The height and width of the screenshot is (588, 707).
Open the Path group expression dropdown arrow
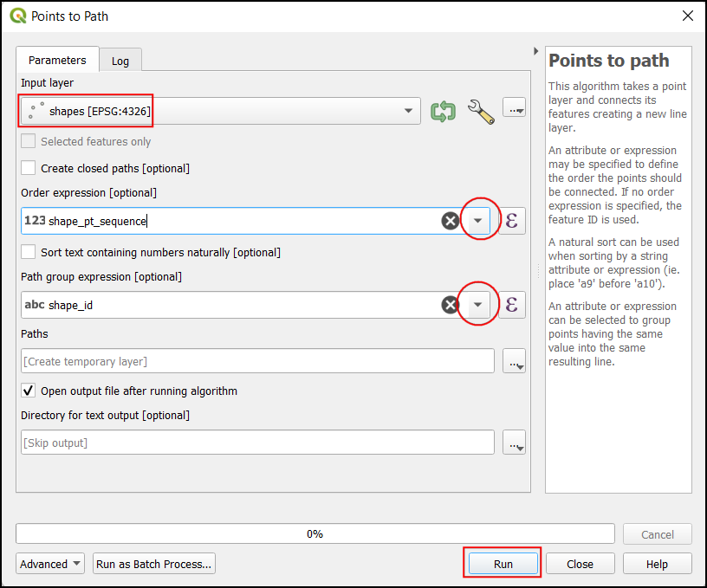pyautogui.click(x=478, y=304)
